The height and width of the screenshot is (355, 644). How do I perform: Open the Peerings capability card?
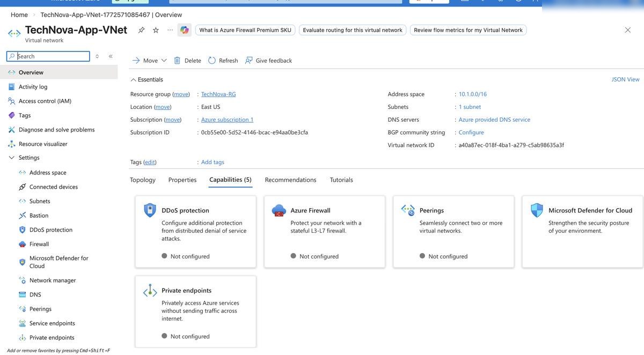(453, 232)
